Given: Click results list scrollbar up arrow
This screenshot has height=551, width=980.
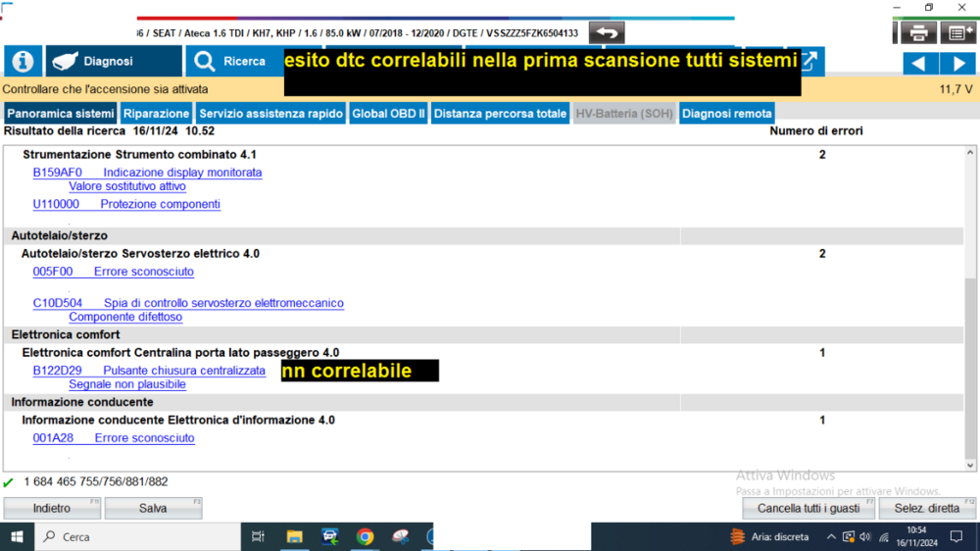Looking at the screenshot, I should coord(970,153).
